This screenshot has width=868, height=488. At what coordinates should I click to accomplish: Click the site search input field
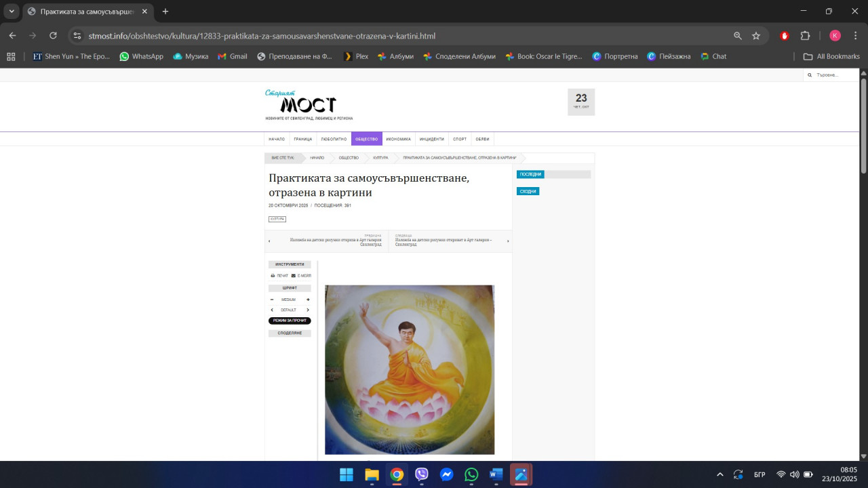835,75
